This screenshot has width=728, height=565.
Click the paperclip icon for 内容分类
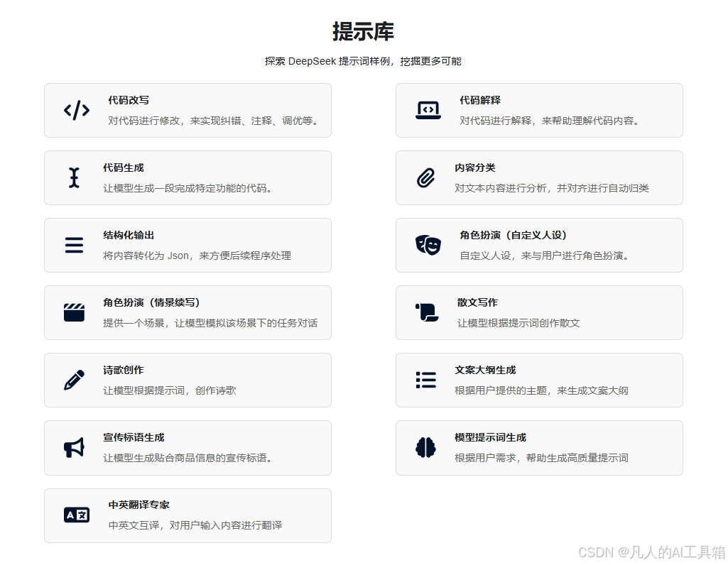tap(425, 177)
